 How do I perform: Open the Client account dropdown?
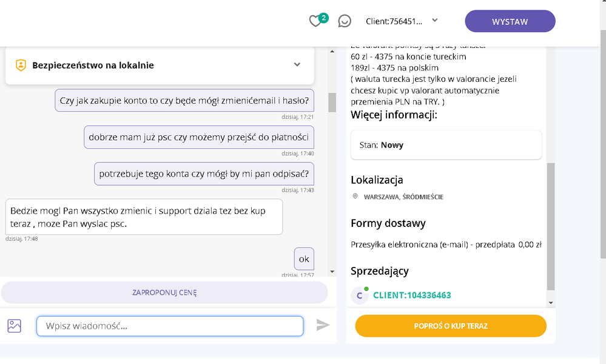pos(434,21)
